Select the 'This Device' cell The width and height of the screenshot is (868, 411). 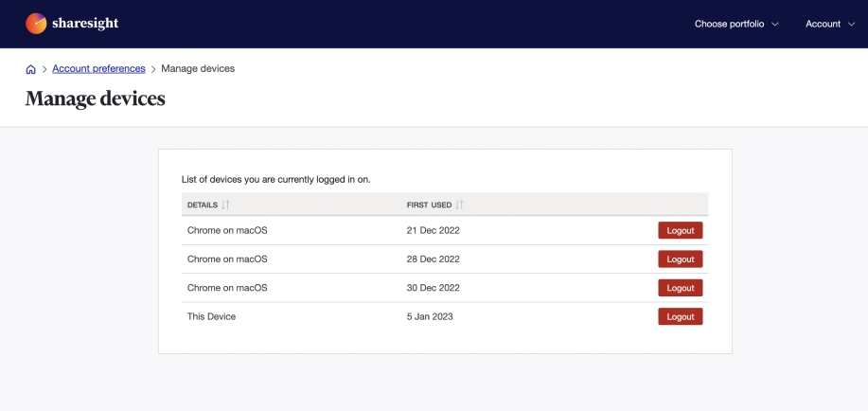click(x=211, y=317)
